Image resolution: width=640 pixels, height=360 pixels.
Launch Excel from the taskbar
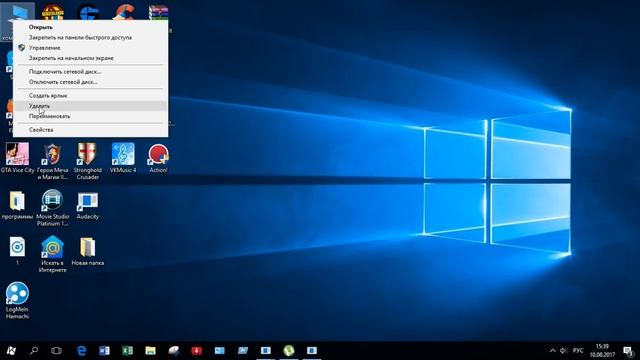[x=127, y=351]
